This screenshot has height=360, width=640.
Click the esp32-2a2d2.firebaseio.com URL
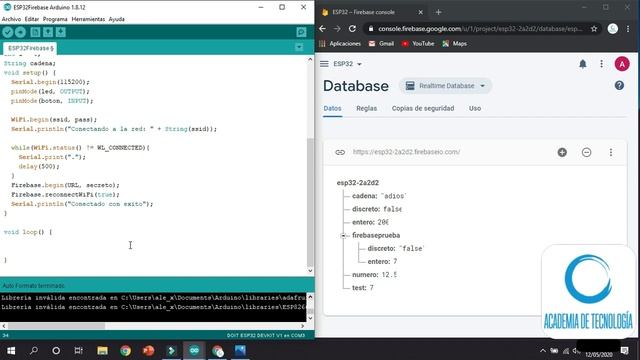click(406, 152)
